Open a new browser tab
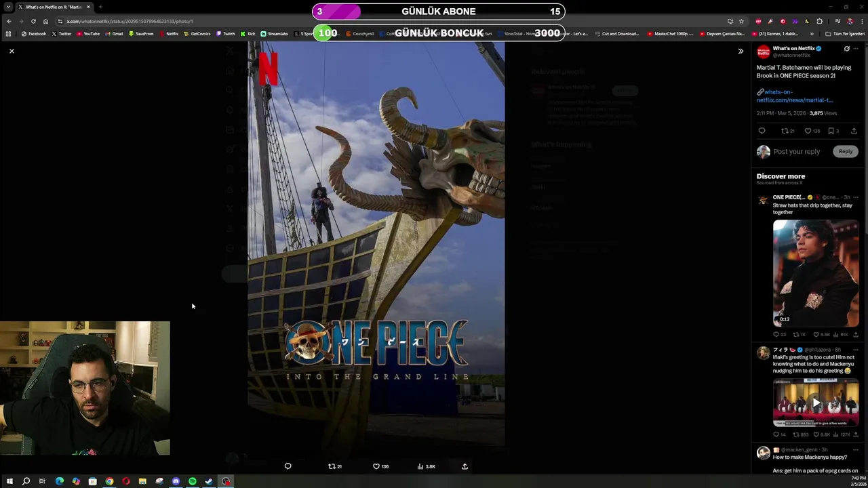 (x=100, y=7)
